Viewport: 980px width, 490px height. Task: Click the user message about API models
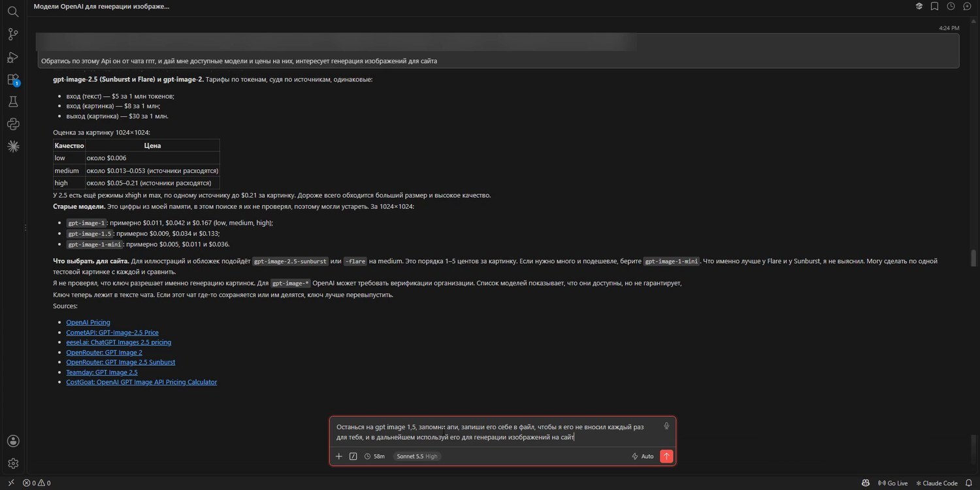coord(498,51)
